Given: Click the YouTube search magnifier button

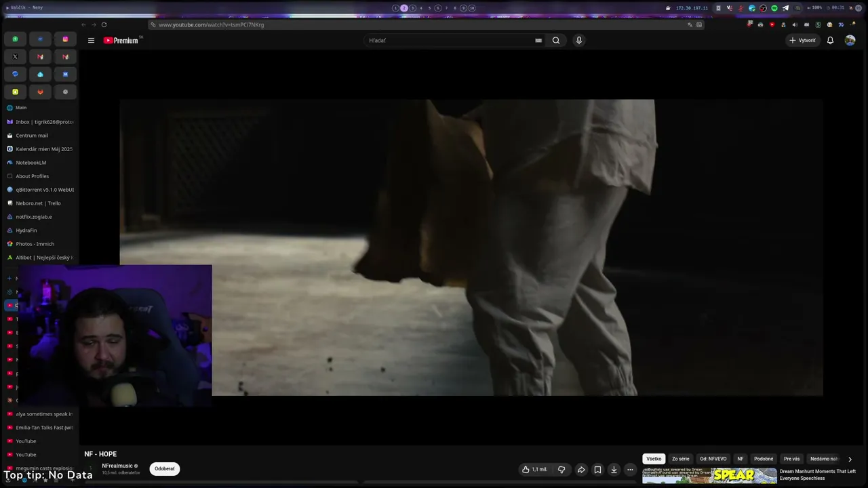Looking at the screenshot, I should 556,41.
